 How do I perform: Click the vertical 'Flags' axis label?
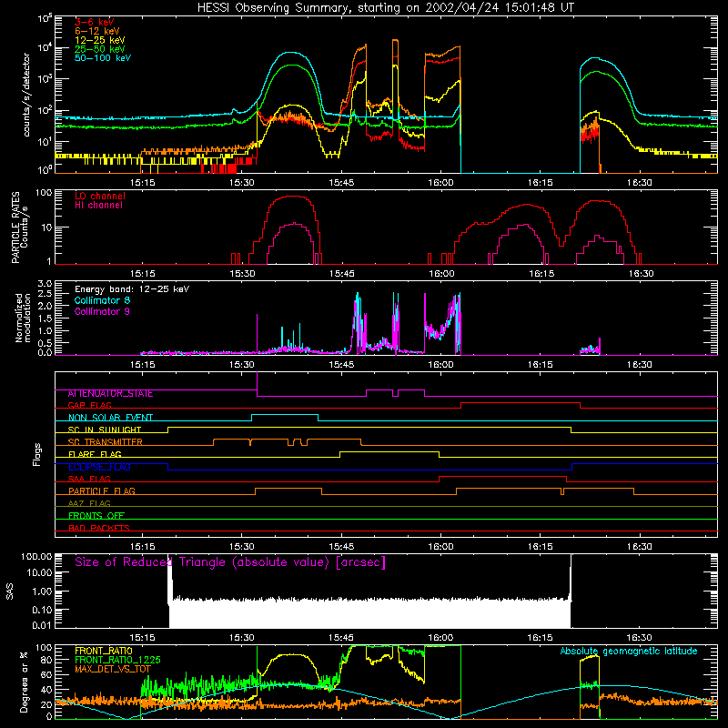[x=36, y=454]
